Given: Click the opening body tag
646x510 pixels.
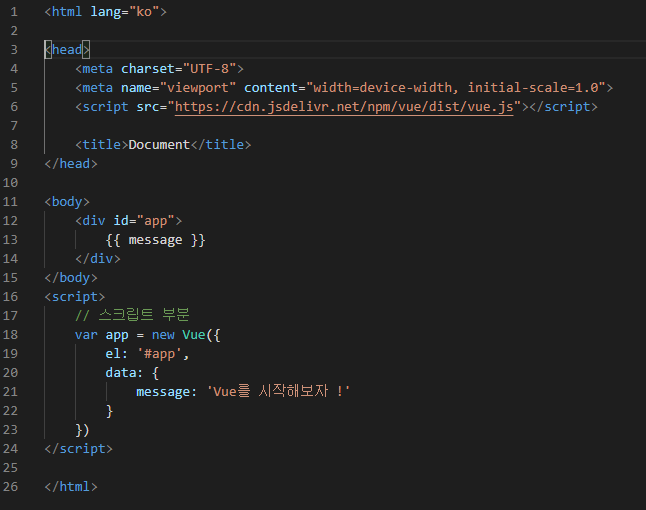Looking at the screenshot, I should (67, 202).
